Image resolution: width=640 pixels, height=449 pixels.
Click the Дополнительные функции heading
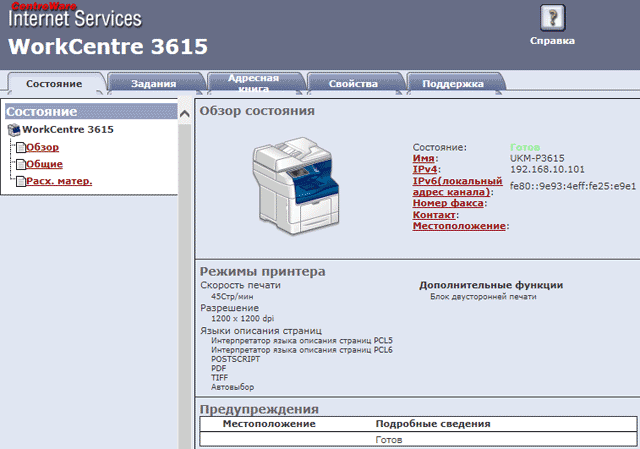[x=491, y=285]
